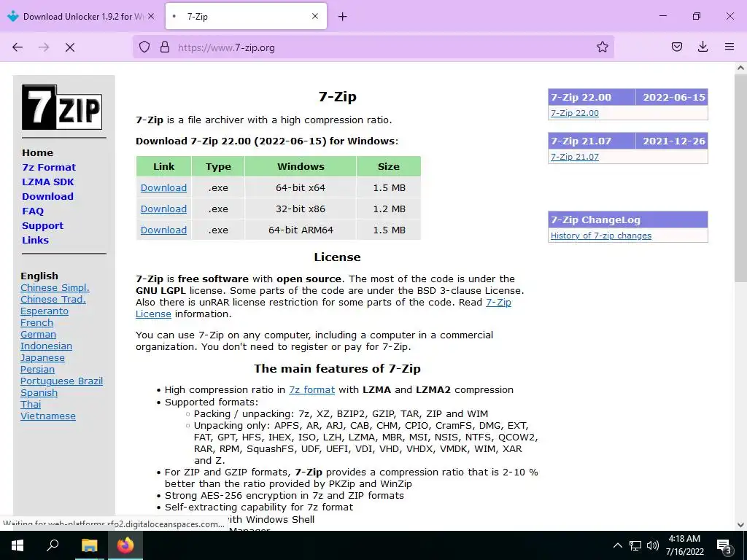The width and height of the screenshot is (747, 560).
Task: Open the FAQ sidebar link
Action: pos(33,211)
